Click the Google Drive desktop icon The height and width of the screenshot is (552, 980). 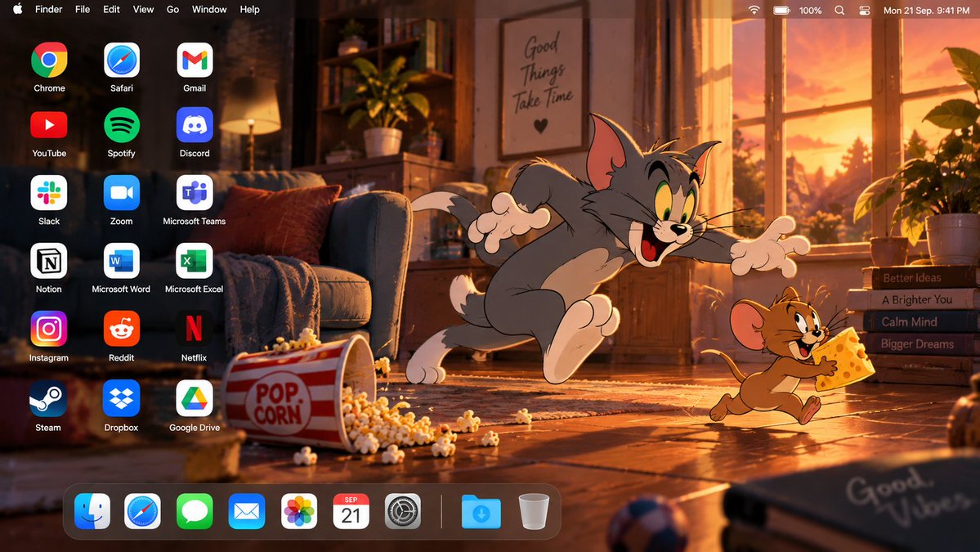tap(195, 399)
